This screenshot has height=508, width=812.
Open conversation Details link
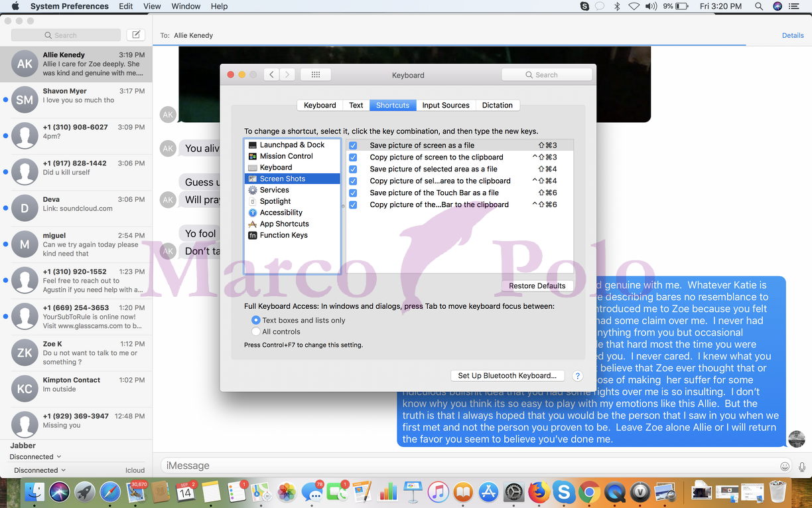[x=793, y=36]
